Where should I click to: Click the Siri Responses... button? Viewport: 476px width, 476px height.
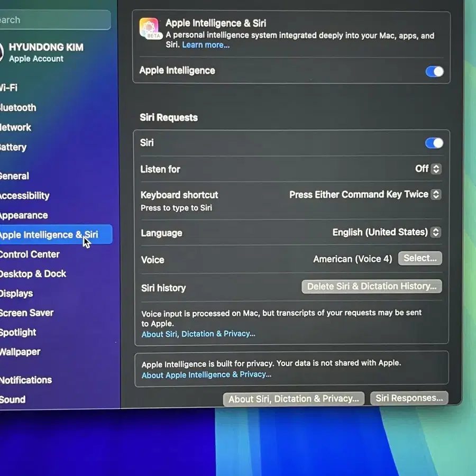(409, 398)
